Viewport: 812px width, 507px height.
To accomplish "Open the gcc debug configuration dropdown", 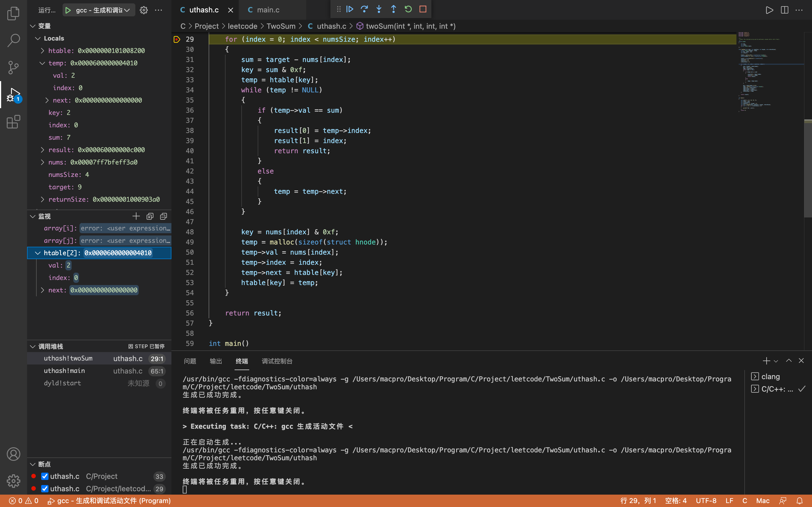I will 127,10.
